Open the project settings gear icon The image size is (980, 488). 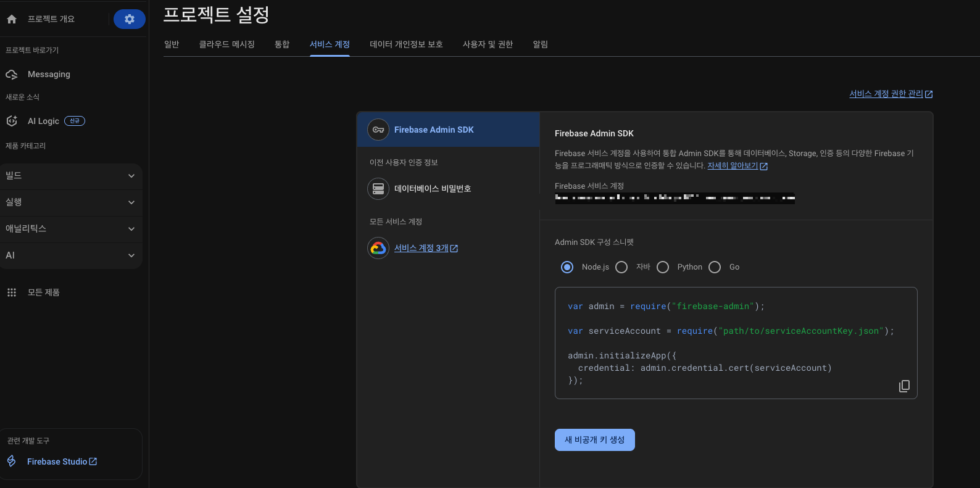click(x=130, y=19)
